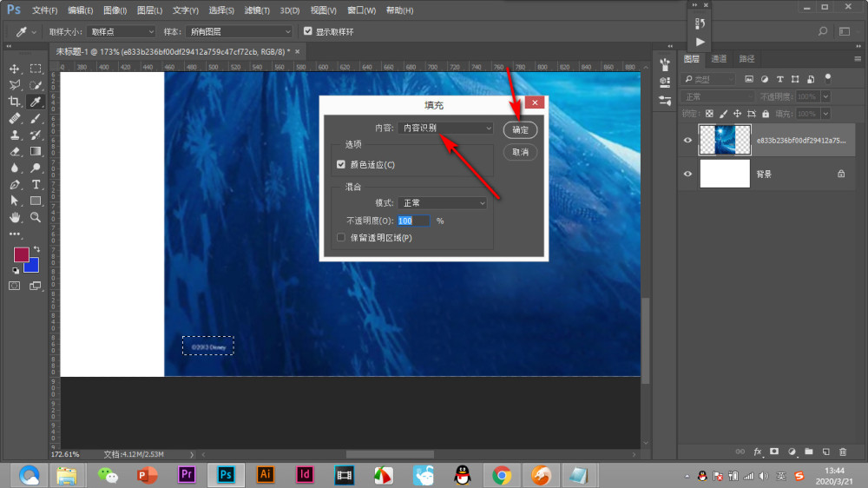Viewport: 868px width, 488px height.
Task: Select the Brush tool
Action: [x=36, y=118]
